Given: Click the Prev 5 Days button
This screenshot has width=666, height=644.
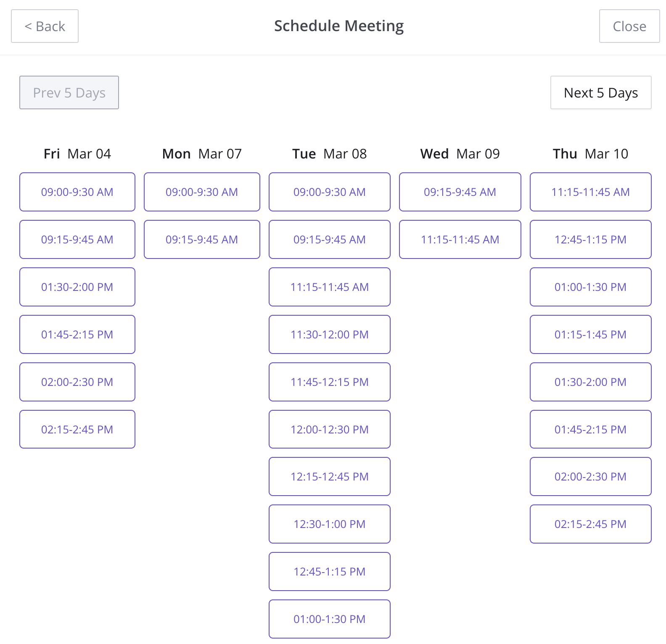Looking at the screenshot, I should pyautogui.click(x=69, y=92).
